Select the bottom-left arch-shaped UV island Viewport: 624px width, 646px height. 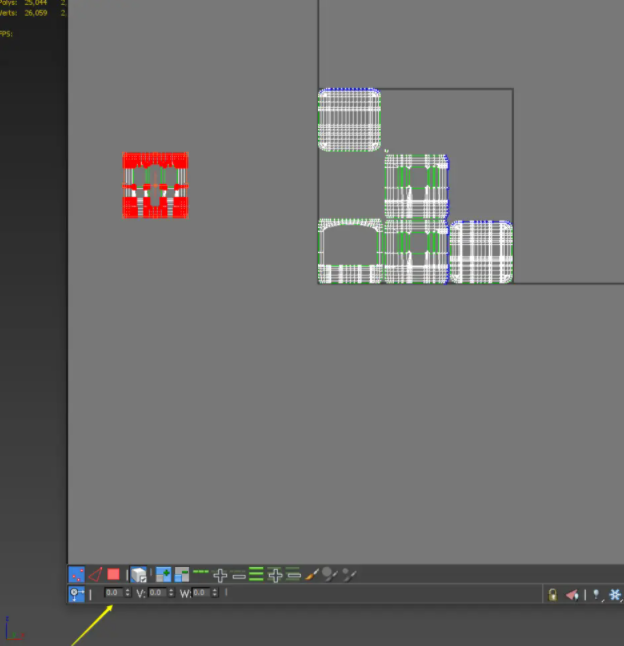[x=350, y=251]
